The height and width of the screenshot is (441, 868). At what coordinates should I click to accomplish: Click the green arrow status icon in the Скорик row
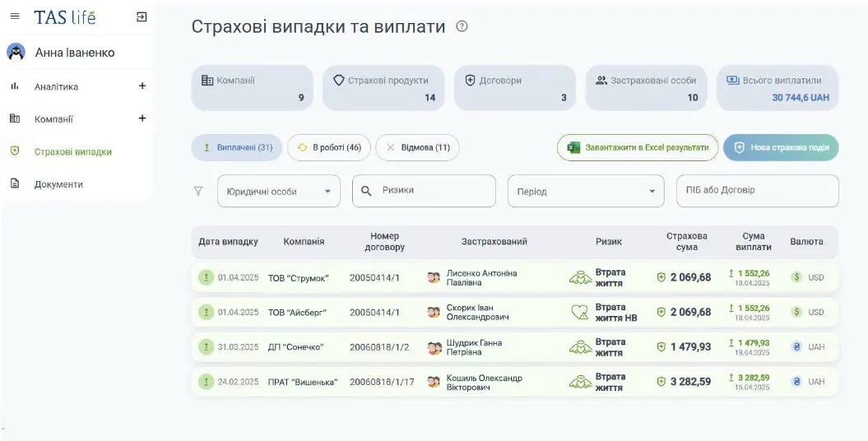pyautogui.click(x=206, y=312)
